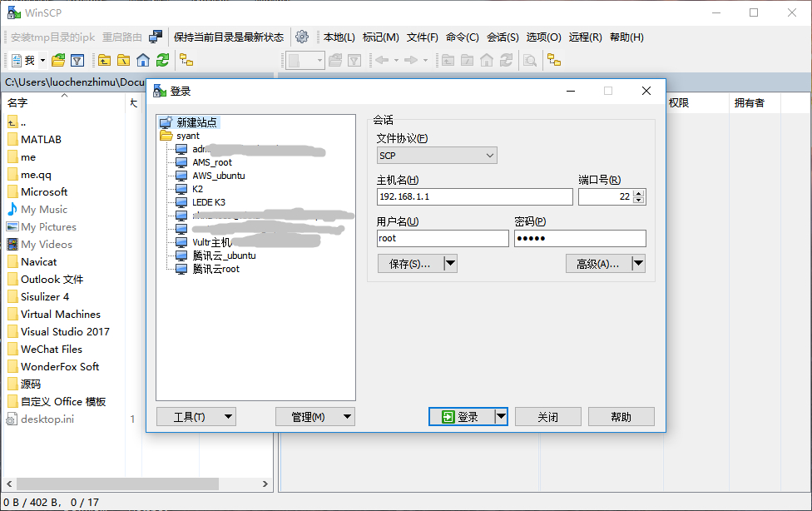The width and height of the screenshot is (812, 511).
Task: Click the 关闭 button in the login dialog
Action: 548,417
